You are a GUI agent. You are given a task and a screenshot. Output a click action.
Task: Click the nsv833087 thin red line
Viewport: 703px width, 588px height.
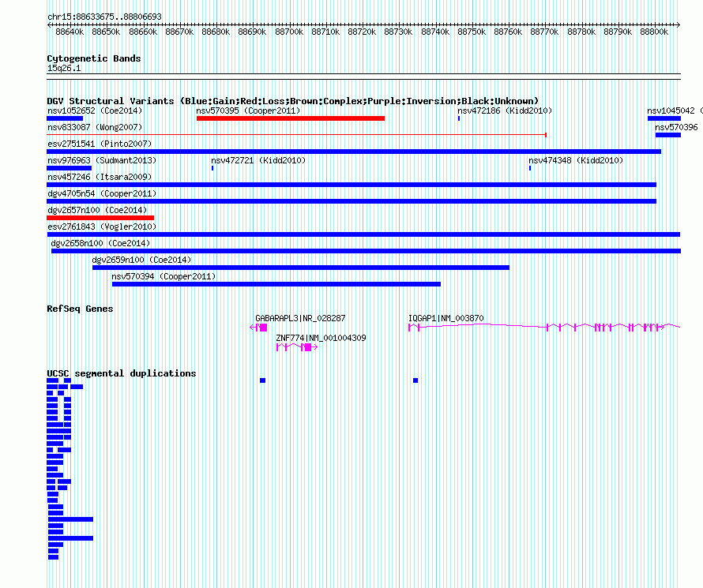tap(296, 134)
